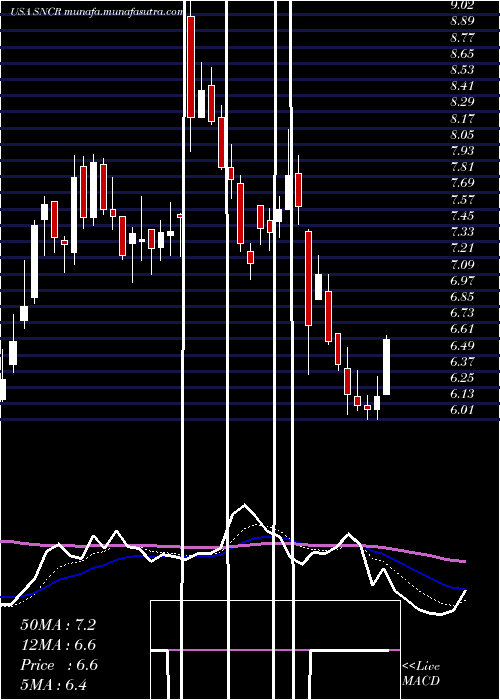Click the 12MA : 6.6 readout
500x700 pixels.
pos(58,645)
